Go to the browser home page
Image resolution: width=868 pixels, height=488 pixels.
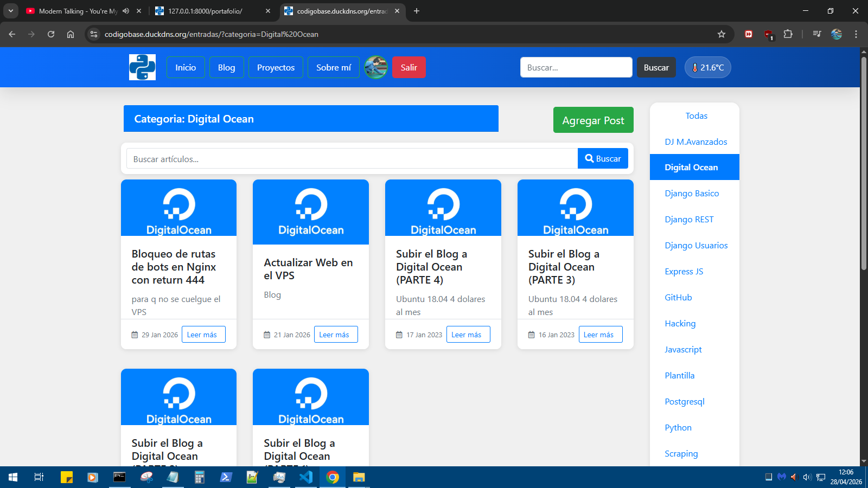click(71, 34)
